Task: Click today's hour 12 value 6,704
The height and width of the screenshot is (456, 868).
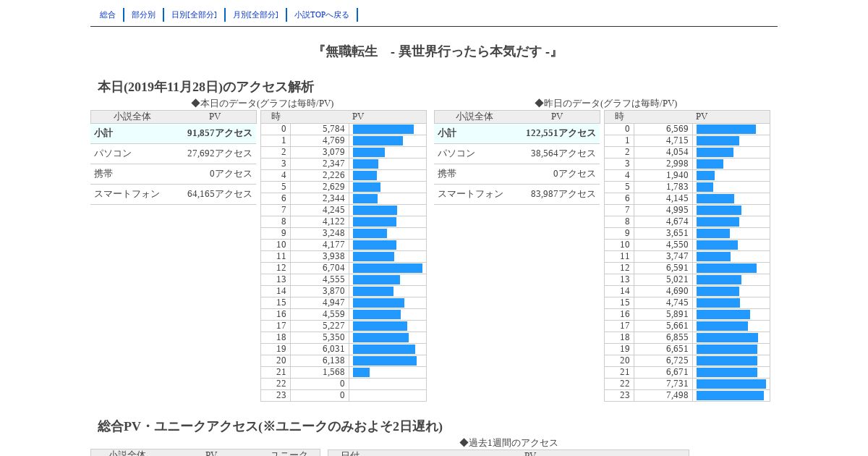Action: [333, 268]
